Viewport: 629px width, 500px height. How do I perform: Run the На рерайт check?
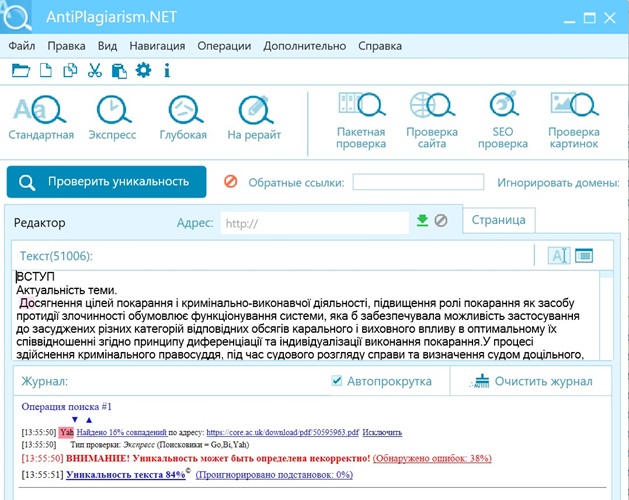254,118
